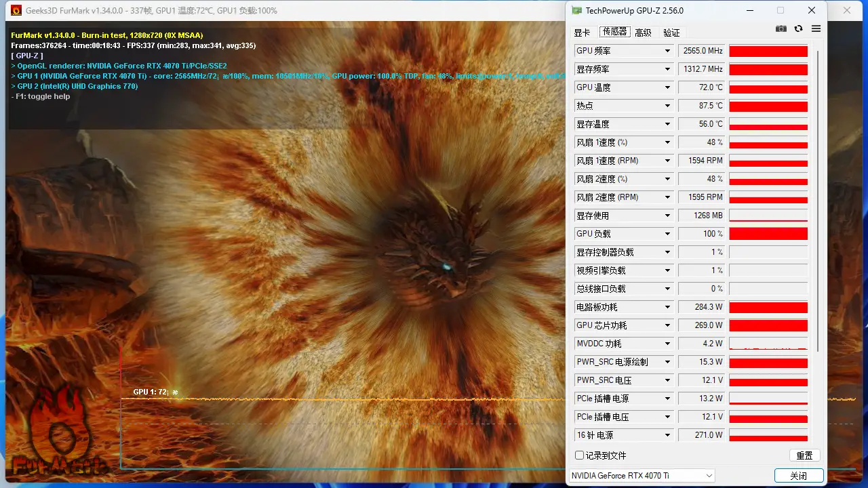The width and height of the screenshot is (868, 488).
Task: Click the GPU 2 Intel UHD Graphics line
Action: (75, 86)
